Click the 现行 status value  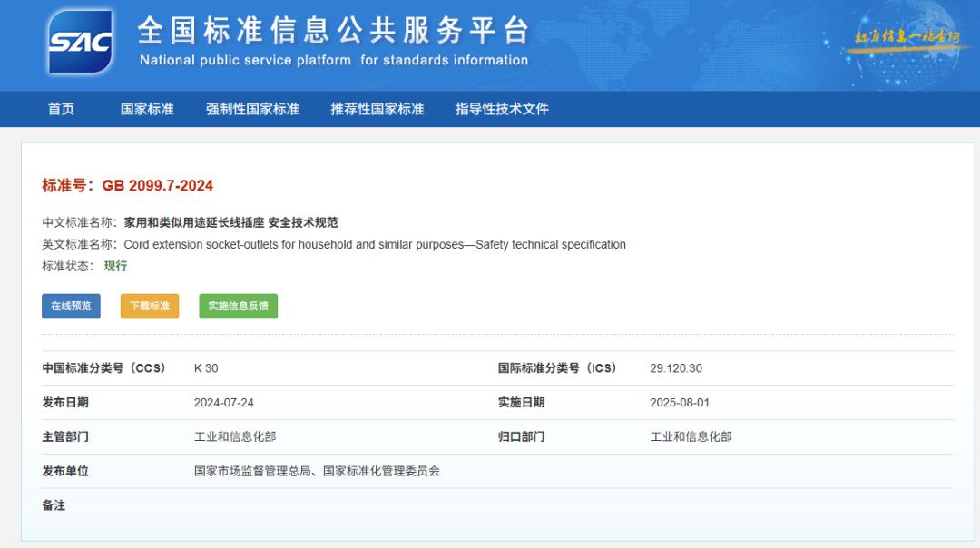pos(115,266)
